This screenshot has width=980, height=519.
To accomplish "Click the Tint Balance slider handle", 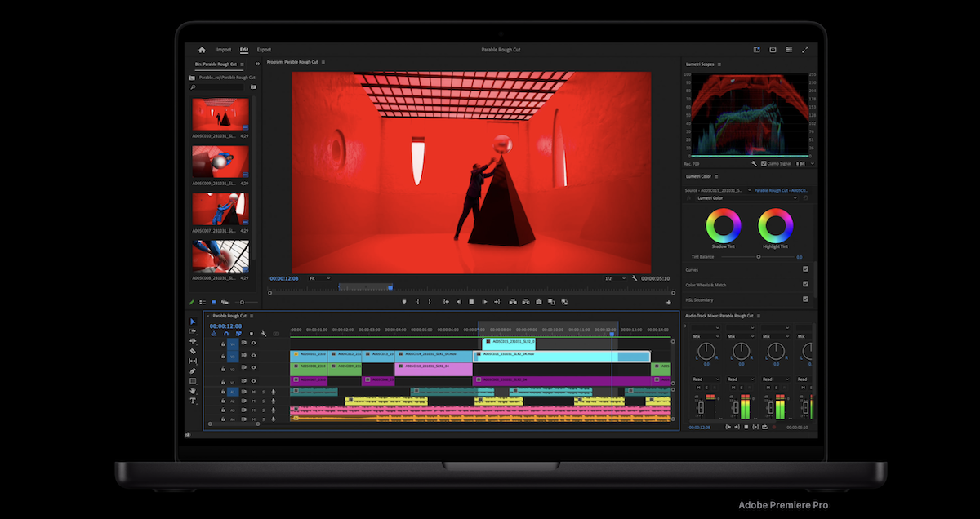I will pyautogui.click(x=759, y=256).
